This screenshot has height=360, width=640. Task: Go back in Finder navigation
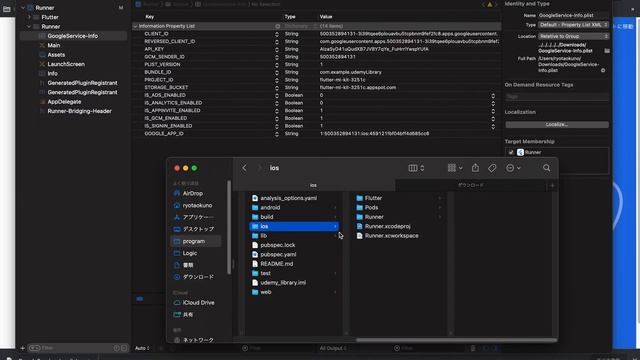[x=244, y=168]
